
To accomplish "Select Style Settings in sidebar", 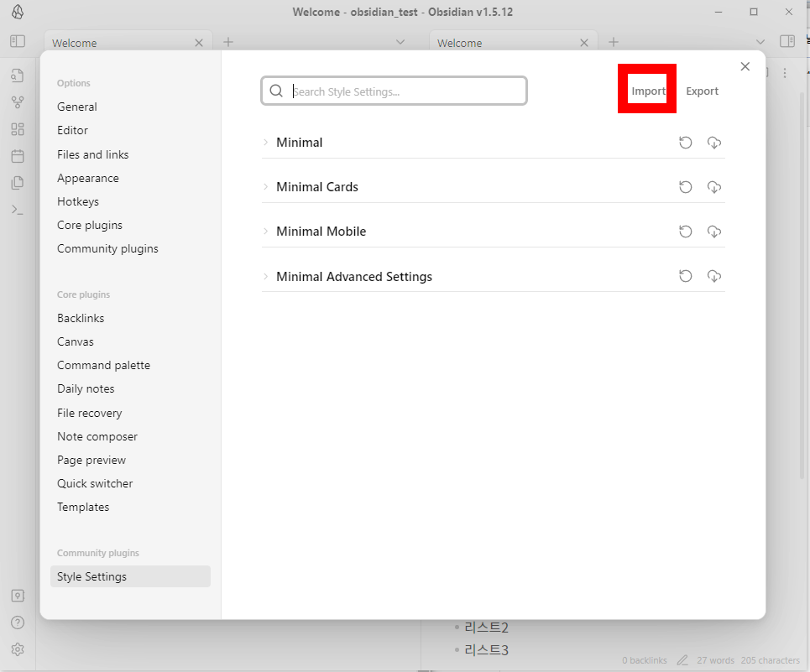I will [x=130, y=576].
